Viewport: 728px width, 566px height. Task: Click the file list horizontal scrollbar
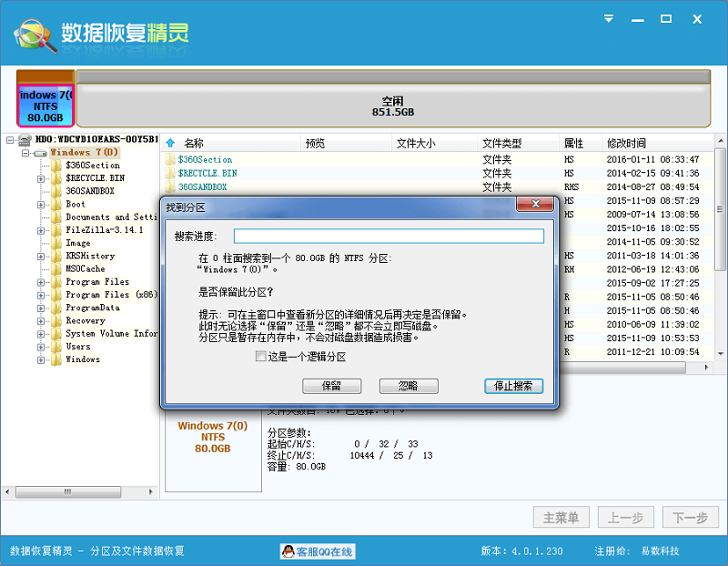[x=622, y=368]
